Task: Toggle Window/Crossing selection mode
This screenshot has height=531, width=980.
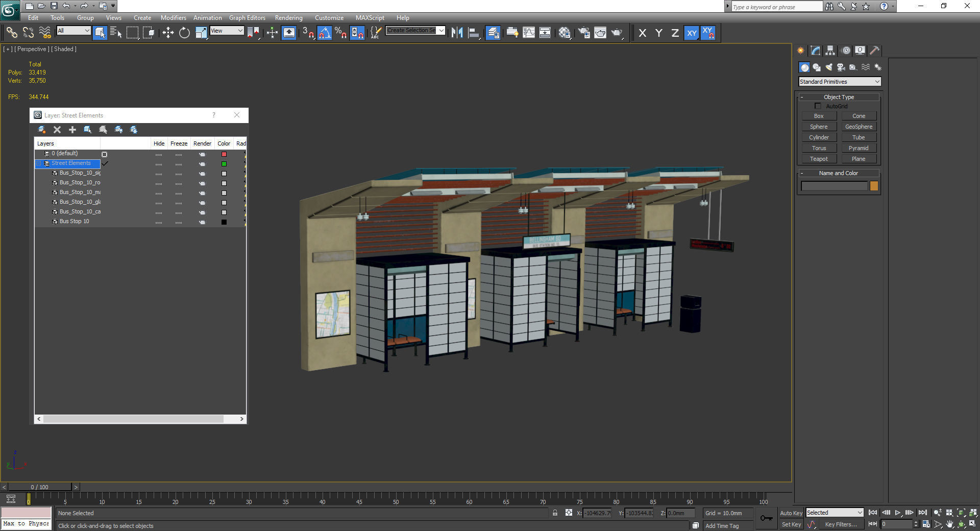Action: [149, 33]
